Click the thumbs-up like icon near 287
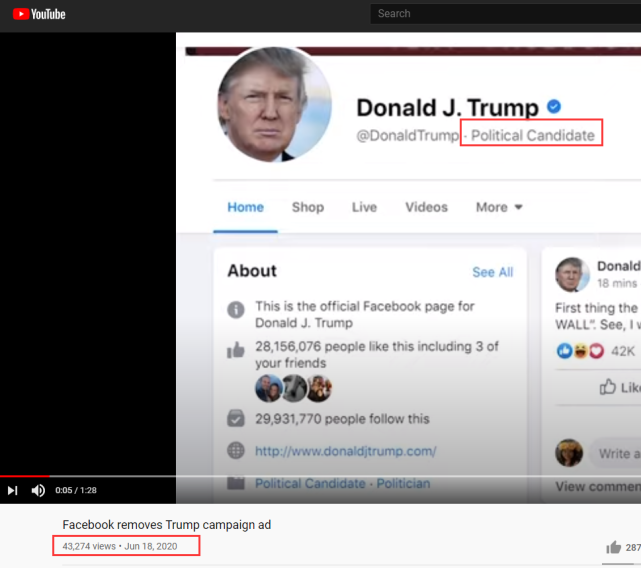641x568 pixels. coord(614,547)
